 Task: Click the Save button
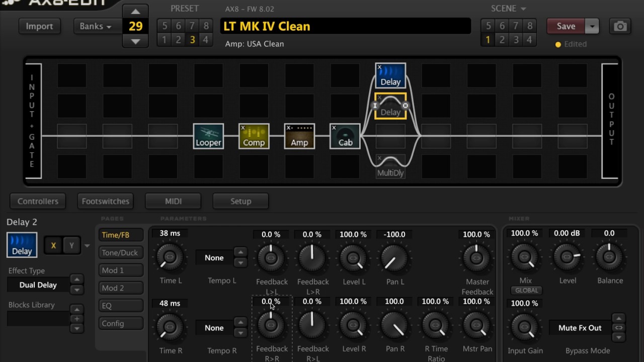566,26
